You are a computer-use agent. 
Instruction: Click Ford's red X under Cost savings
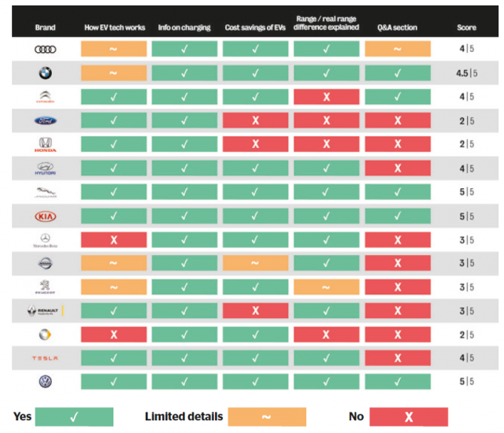click(254, 121)
